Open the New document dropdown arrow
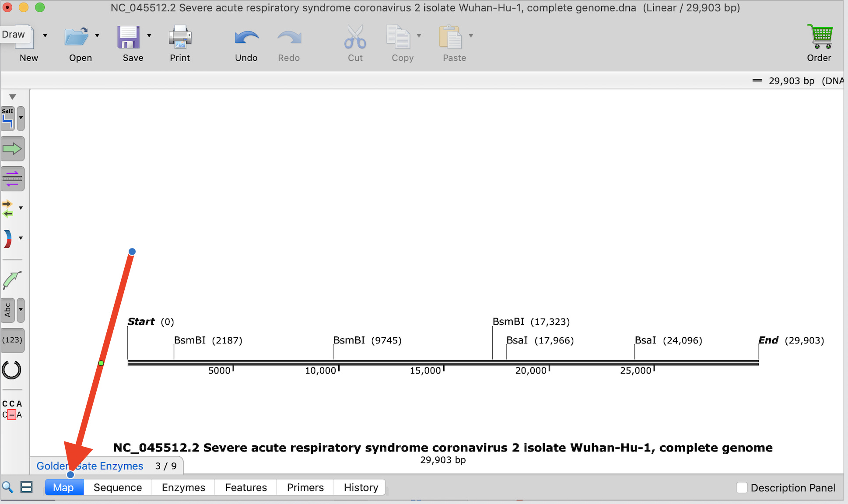Viewport: 848px width, 504px height. click(x=45, y=35)
